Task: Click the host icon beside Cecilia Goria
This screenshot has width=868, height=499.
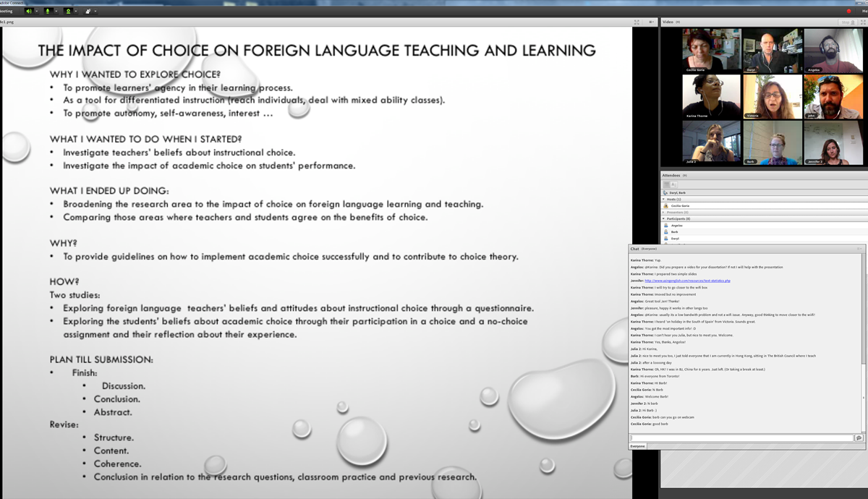Action: 665,205
